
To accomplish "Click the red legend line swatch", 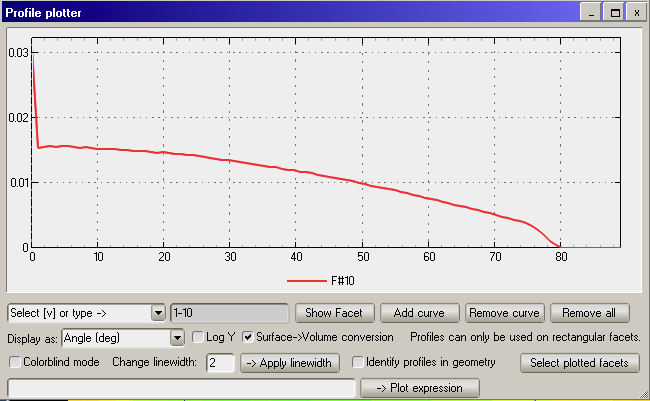I will click(x=306, y=282).
